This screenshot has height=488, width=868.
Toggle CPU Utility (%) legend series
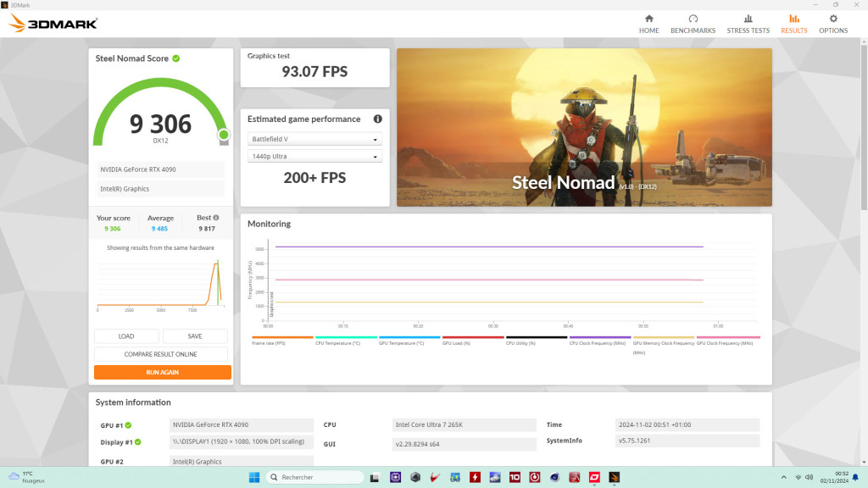click(537, 341)
